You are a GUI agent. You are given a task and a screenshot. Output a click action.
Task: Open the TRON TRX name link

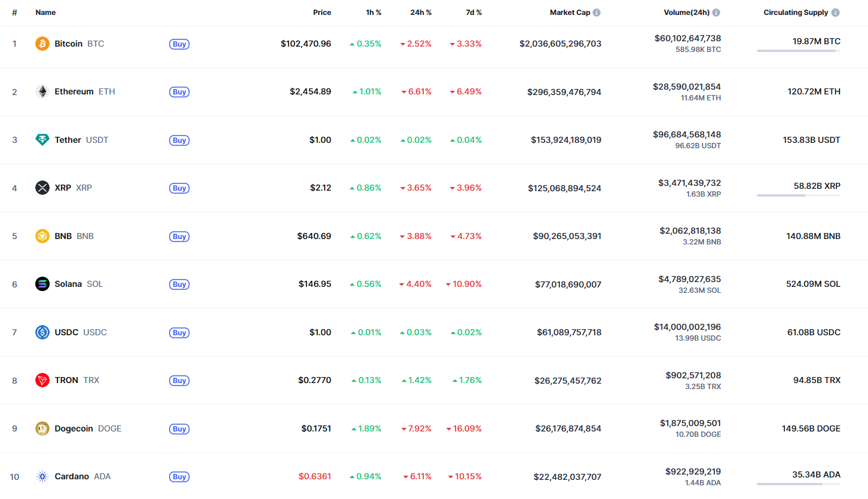(77, 380)
